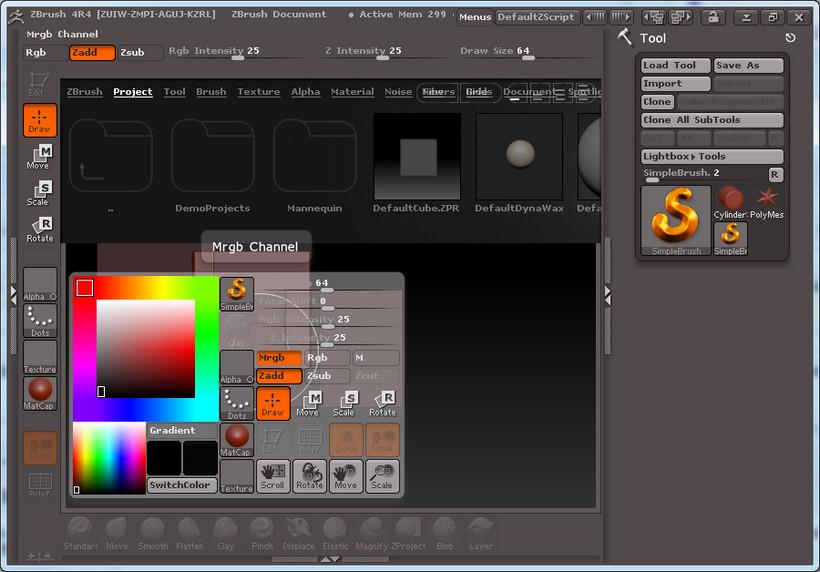Open the Project tab in Lightbox
The height and width of the screenshot is (572, 820).
pos(133,92)
